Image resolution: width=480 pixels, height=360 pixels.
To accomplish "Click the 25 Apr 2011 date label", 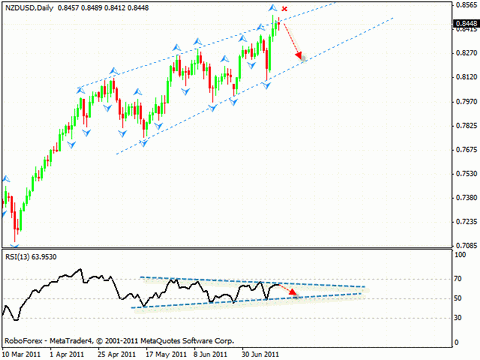I will [x=117, y=354].
